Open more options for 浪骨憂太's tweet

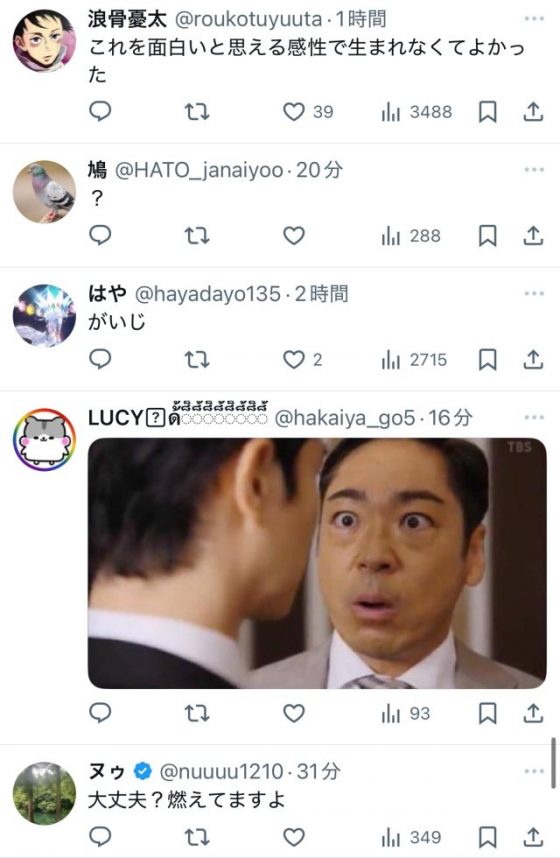534,19
